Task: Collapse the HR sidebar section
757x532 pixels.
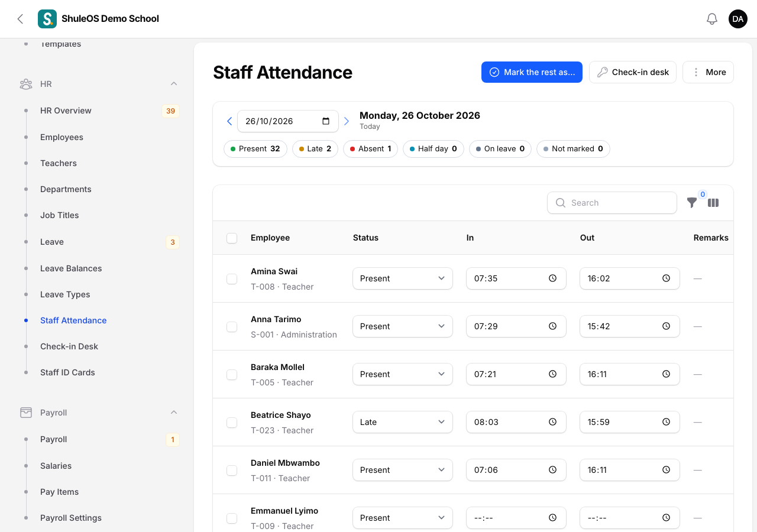Action: (x=174, y=84)
